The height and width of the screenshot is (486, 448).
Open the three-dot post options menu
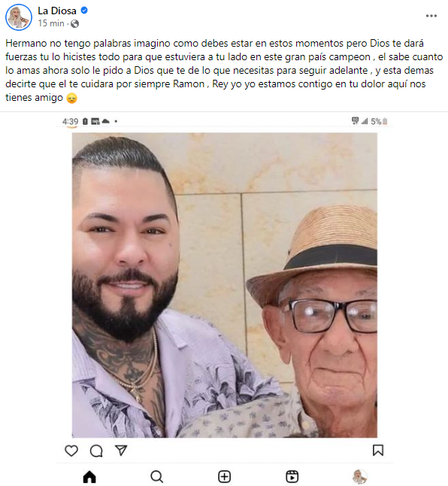click(431, 16)
